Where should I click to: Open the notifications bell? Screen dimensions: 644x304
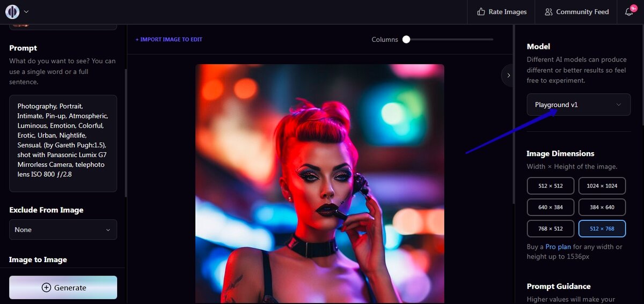pyautogui.click(x=629, y=12)
